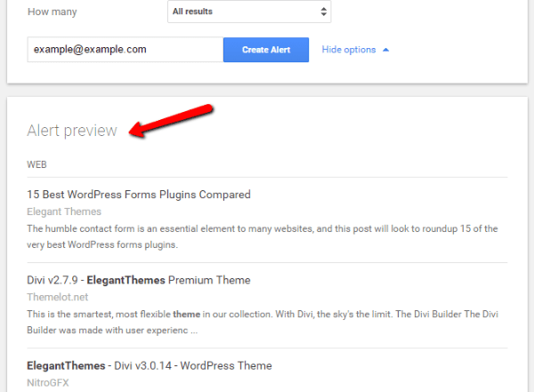The width and height of the screenshot is (534, 392).
Task: Click the smartest most flexible theme snippet
Action: (263, 322)
